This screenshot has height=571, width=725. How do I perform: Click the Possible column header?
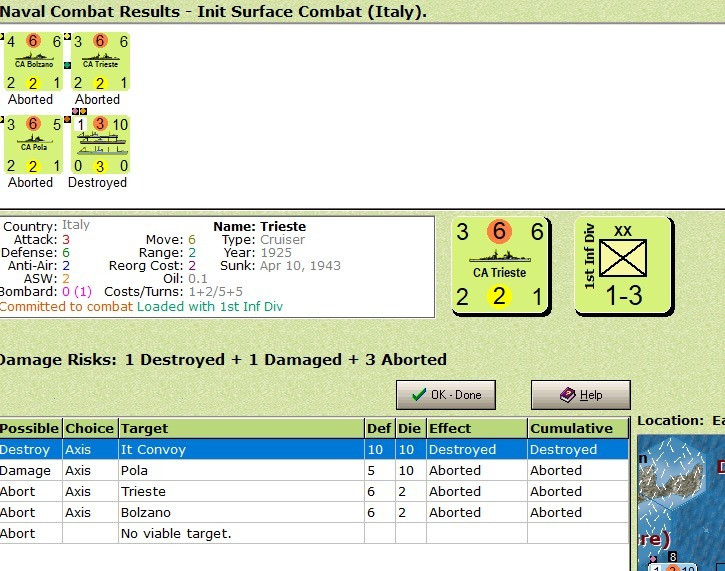[31, 428]
